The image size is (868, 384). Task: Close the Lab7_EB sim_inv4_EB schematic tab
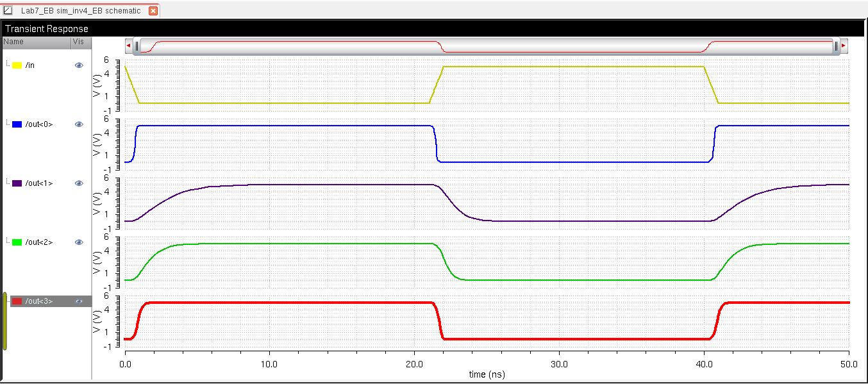click(x=153, y=11)
